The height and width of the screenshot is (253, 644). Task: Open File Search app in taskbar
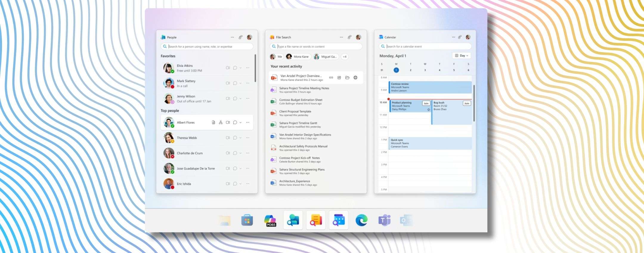(316, 220)
